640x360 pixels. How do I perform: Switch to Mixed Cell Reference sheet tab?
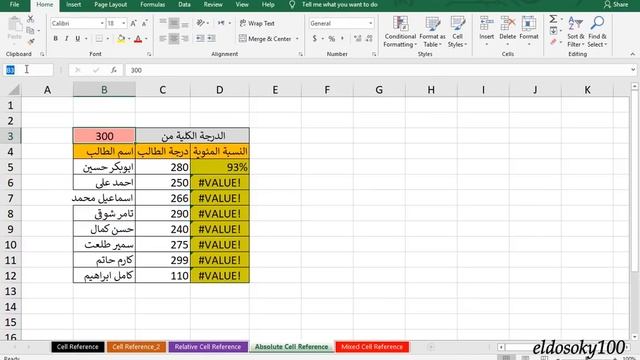point(372,347)
